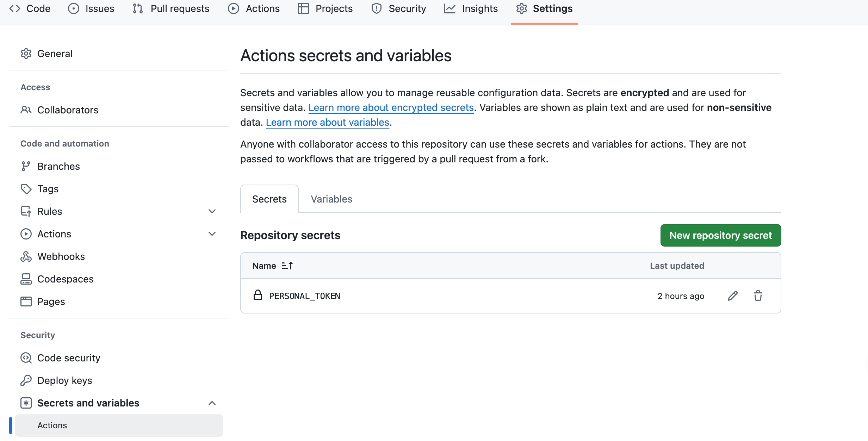Open Learn more about encrypted secrets link
This screenshot has width=868, height=441.
pyautogui.click(x=391, y=108)
